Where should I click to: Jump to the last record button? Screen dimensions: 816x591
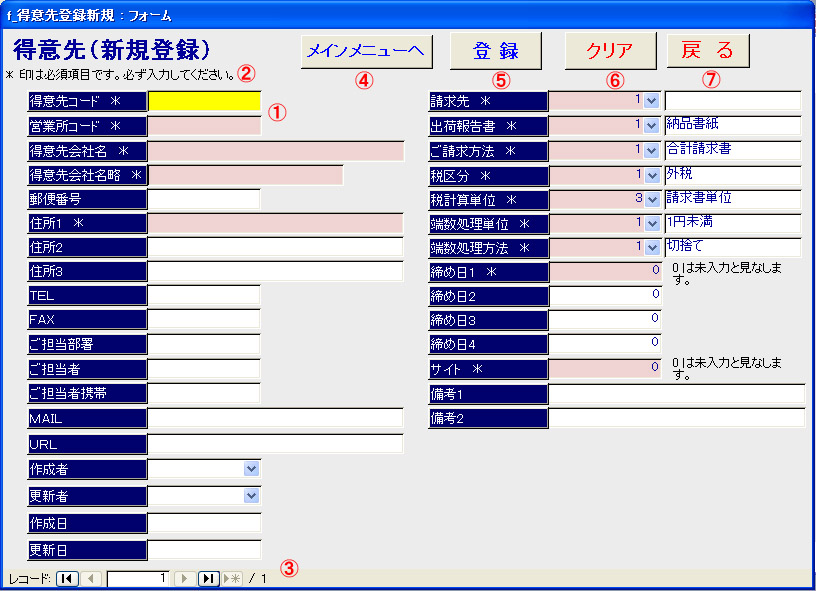click(x=208, y=578)
